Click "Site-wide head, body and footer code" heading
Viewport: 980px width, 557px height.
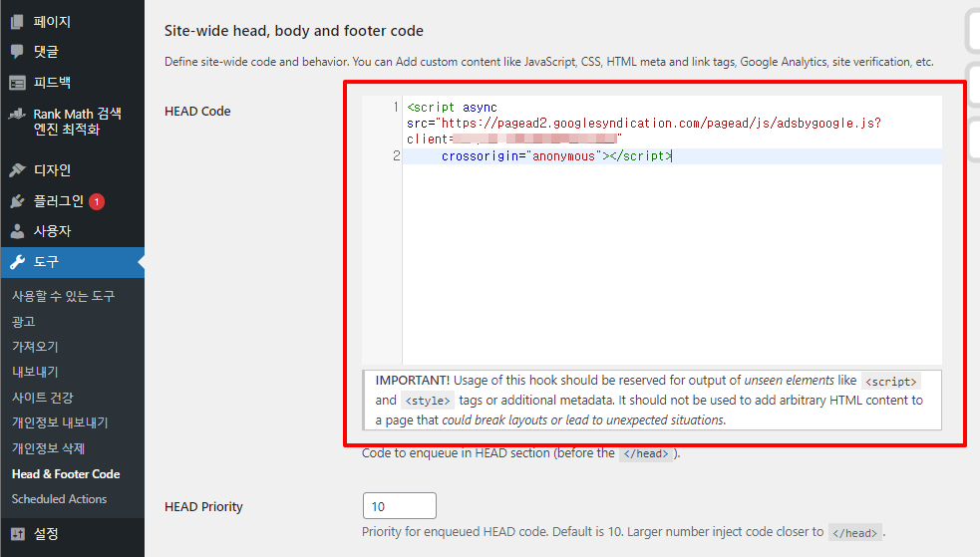(x=294, y=31)
